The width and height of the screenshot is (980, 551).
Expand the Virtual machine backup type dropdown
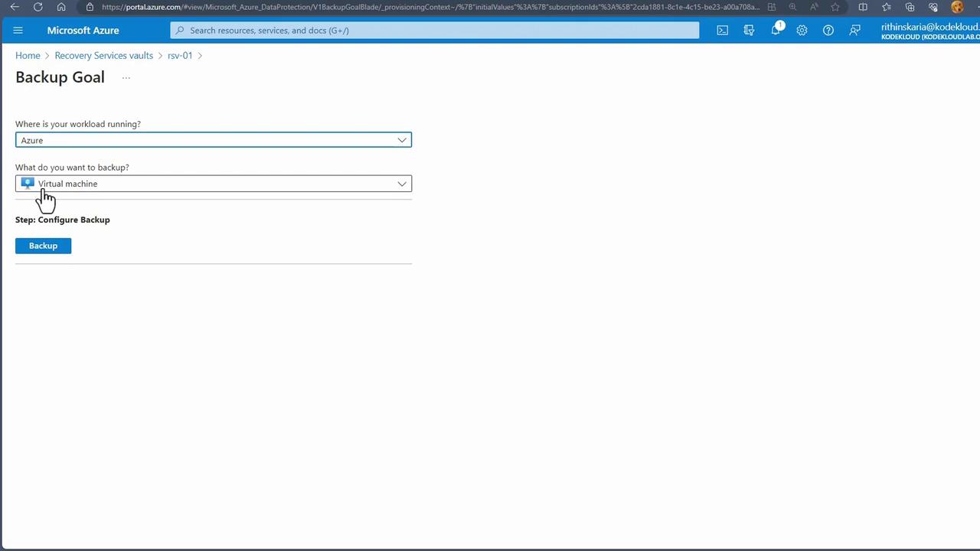click(x=214, y=184)
